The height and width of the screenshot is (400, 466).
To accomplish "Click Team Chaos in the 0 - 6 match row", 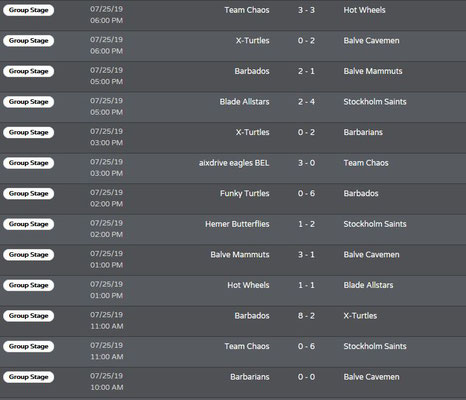I will tap(247, 346).
